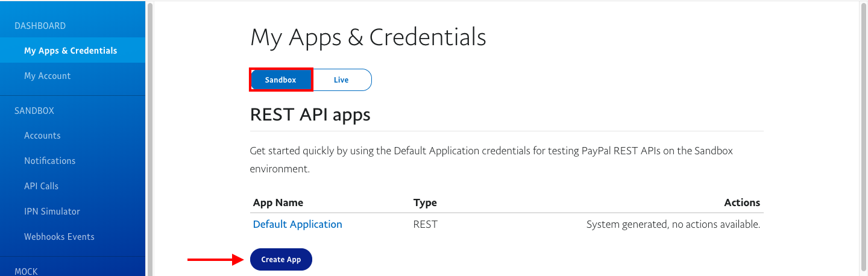Viewport: 868px width, 276px height.
Task: Open the Default Application link
Action: [x=297, y=224]
